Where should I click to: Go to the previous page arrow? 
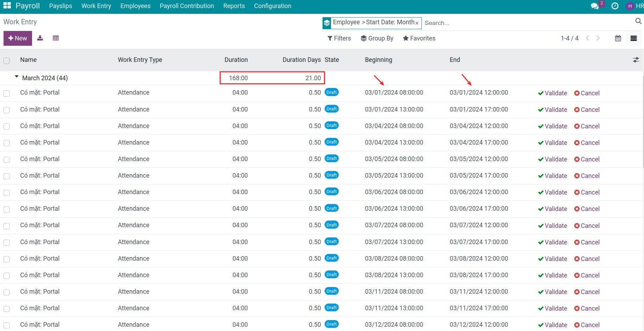point(587,38)
